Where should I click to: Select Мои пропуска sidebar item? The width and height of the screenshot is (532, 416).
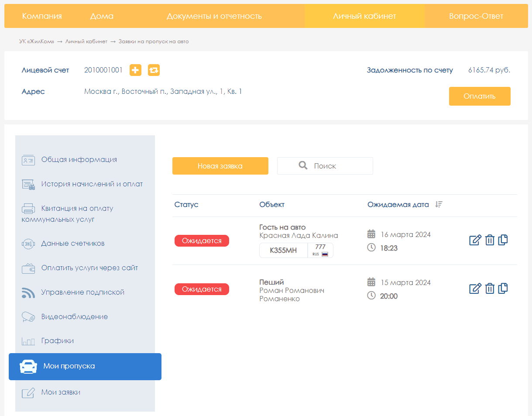tap(85, 367)
